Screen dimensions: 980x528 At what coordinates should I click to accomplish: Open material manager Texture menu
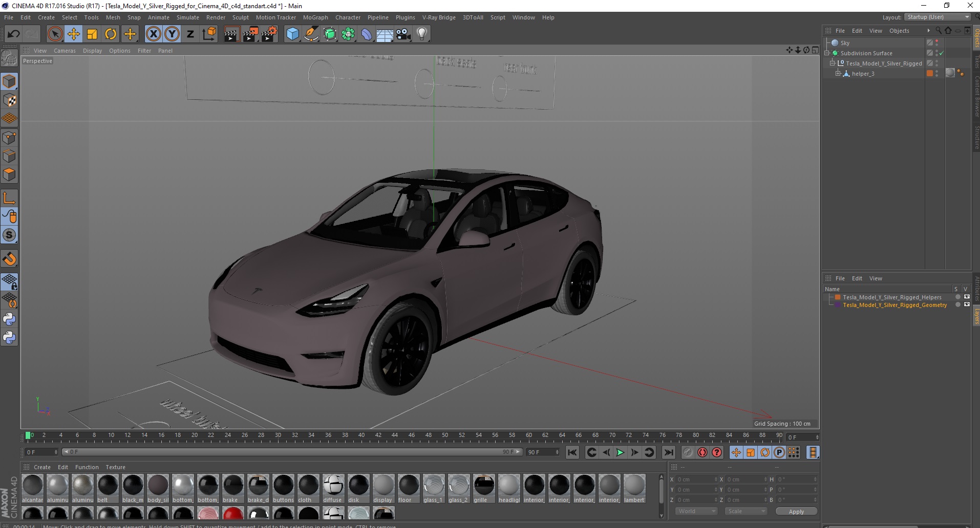click(115, 467)
